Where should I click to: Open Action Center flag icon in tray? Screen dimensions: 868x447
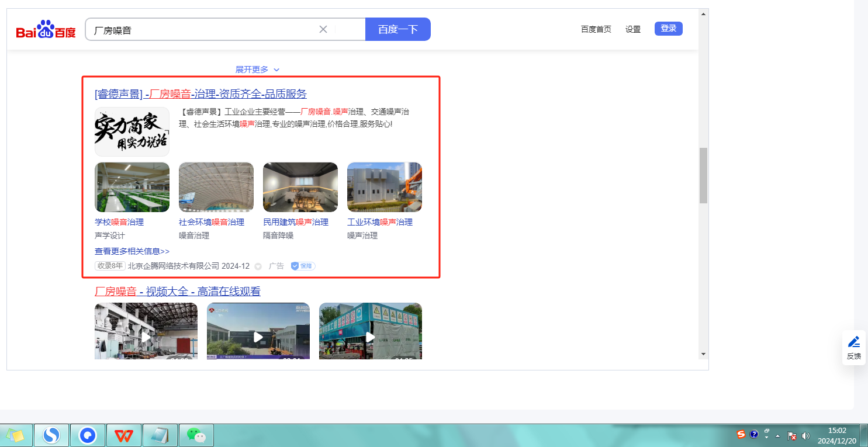[x=792, y=435]
